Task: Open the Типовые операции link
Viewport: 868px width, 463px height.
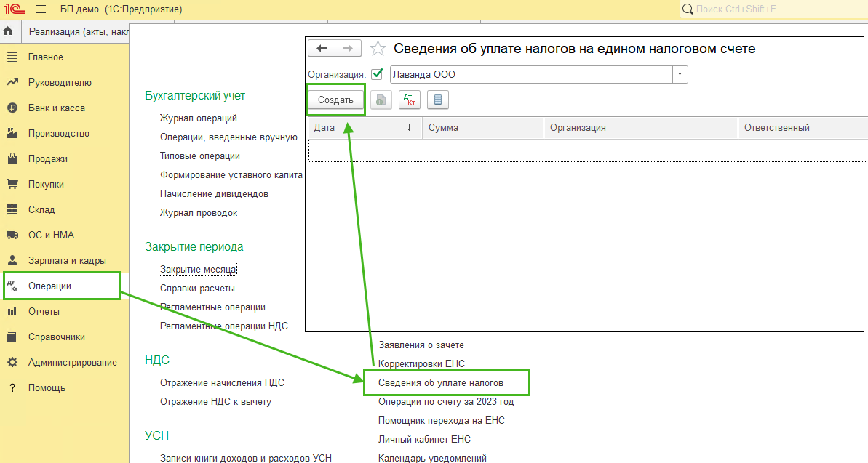Action: click(x=200, y=156)
